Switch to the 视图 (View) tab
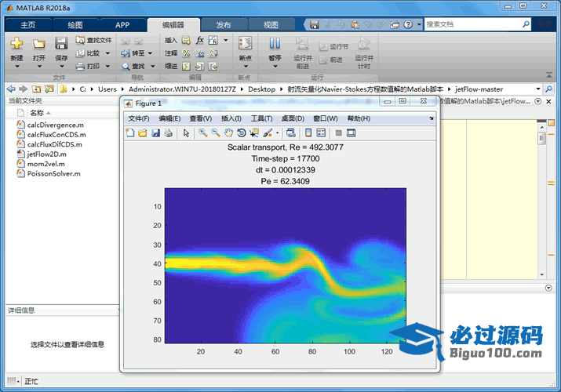Screen dimensions: 561x392 click(x=271, y=25)
